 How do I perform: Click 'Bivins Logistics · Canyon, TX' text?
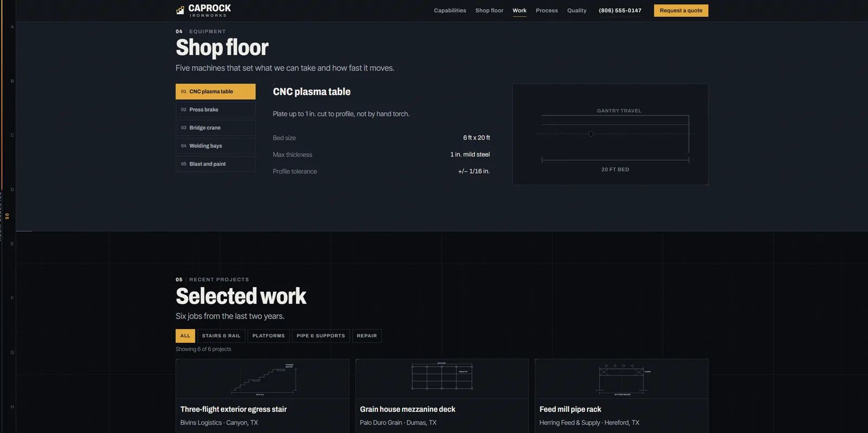pos(219,423)
